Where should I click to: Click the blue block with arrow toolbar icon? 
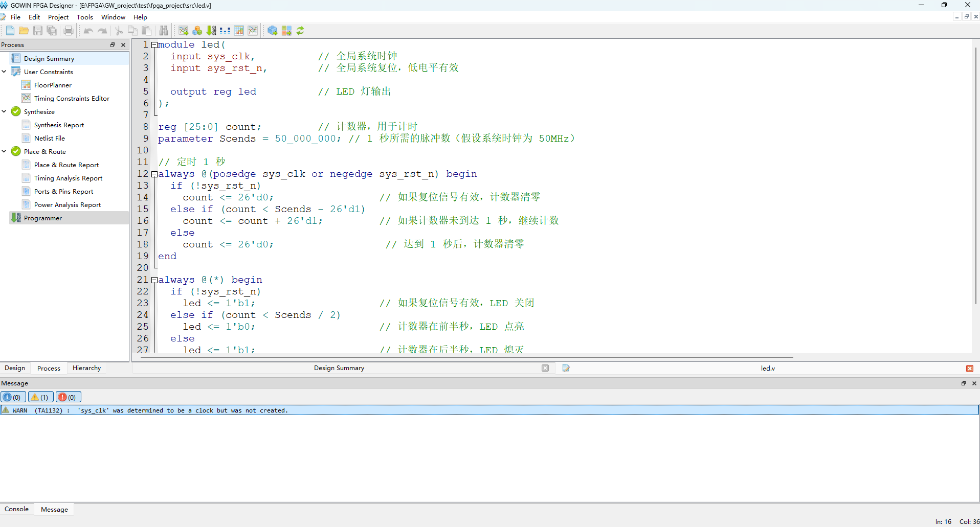(x=273, y=31)
